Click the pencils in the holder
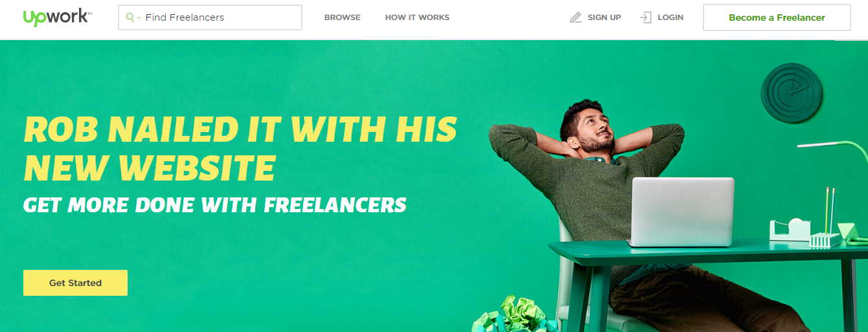 [x=828, y=210]
